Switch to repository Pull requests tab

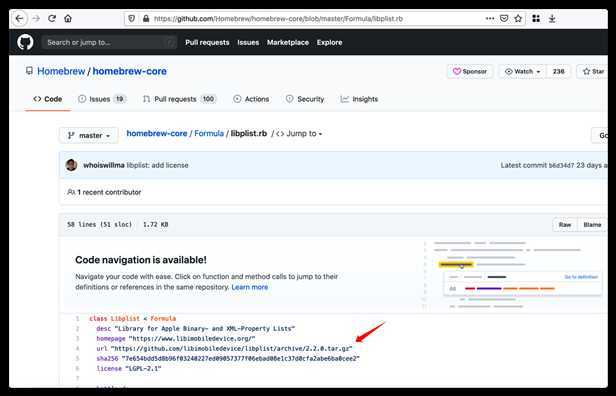tap(180, 99)
